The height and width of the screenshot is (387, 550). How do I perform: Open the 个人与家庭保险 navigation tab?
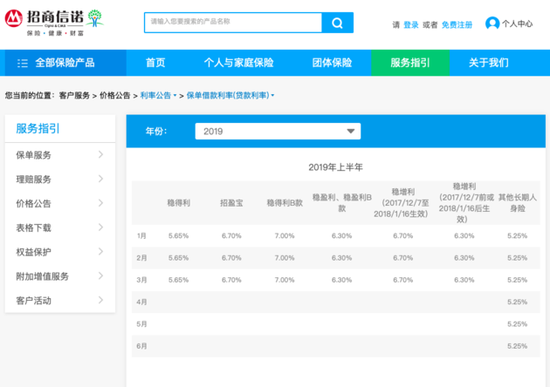click(x=239, y=63)
